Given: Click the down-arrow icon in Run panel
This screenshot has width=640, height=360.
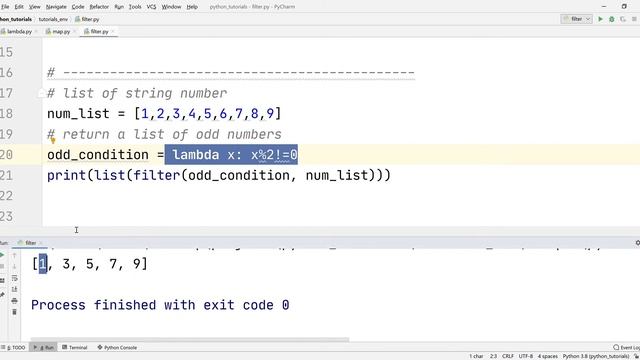Looking at the screenshot, I should click(x=14, y=266).
